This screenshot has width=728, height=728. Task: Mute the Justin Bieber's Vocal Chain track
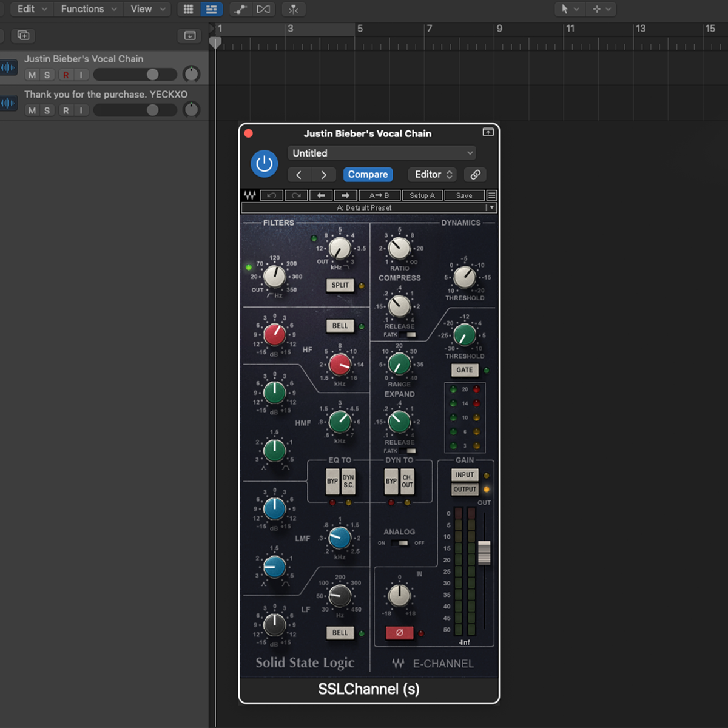(32, 75)
